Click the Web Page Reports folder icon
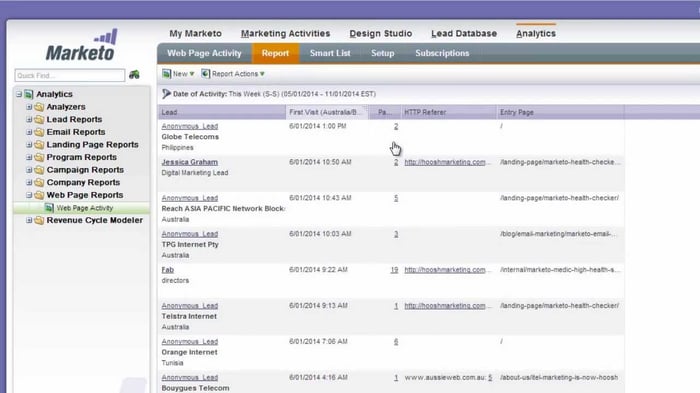Image resolution: width=700 pixels, height=393 pixels. pyautogui.click(x=39, y=195)
